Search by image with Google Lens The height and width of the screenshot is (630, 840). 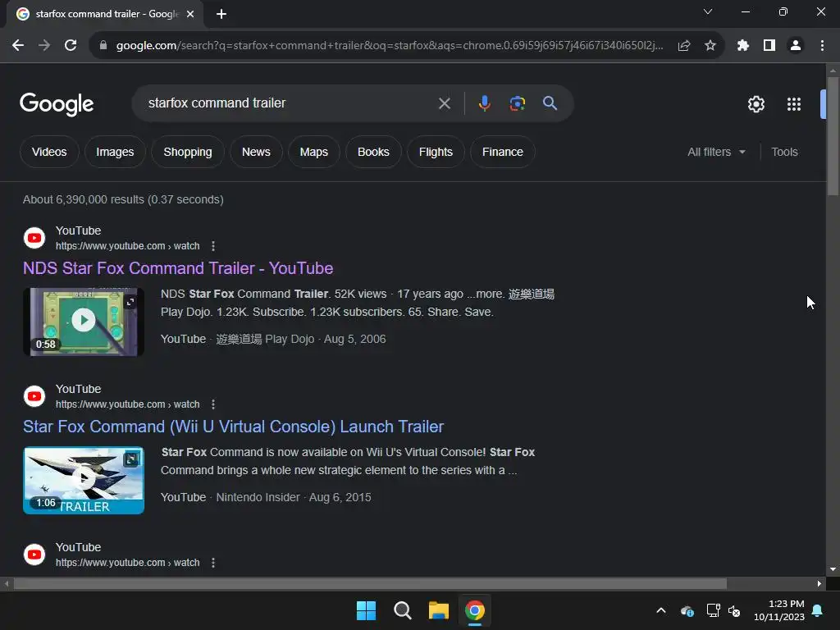517,103
